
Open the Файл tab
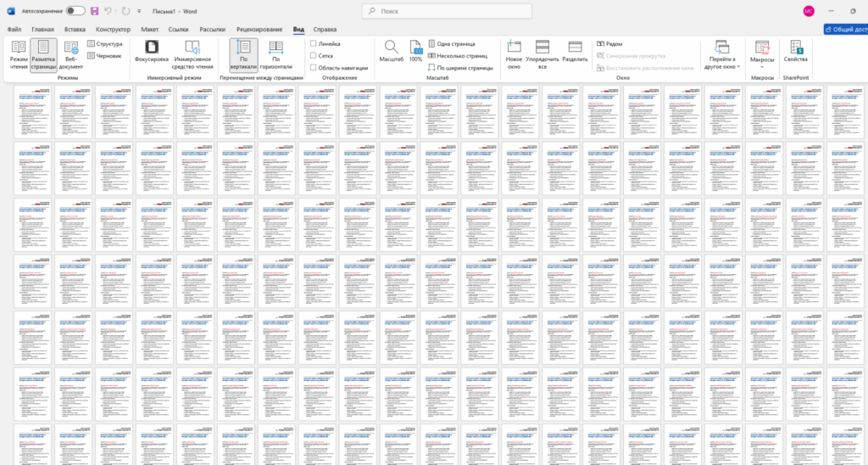click(x=14, y=30)
